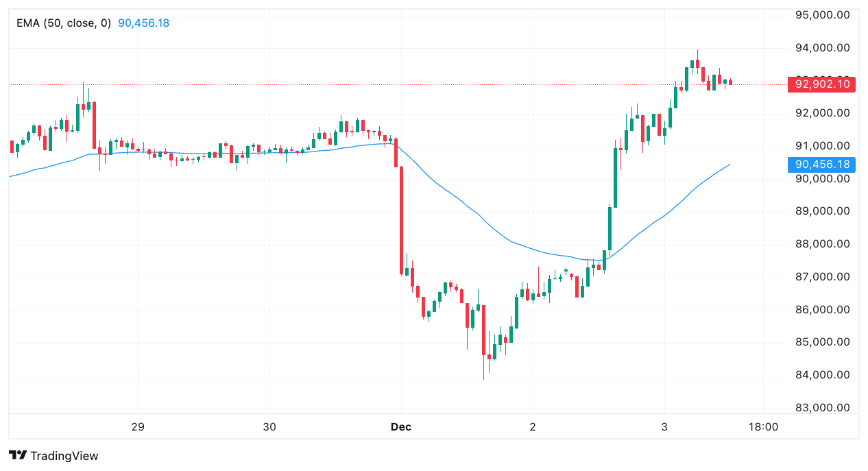Click the 83,000.00 price axis label

click(x=822, y=408)
